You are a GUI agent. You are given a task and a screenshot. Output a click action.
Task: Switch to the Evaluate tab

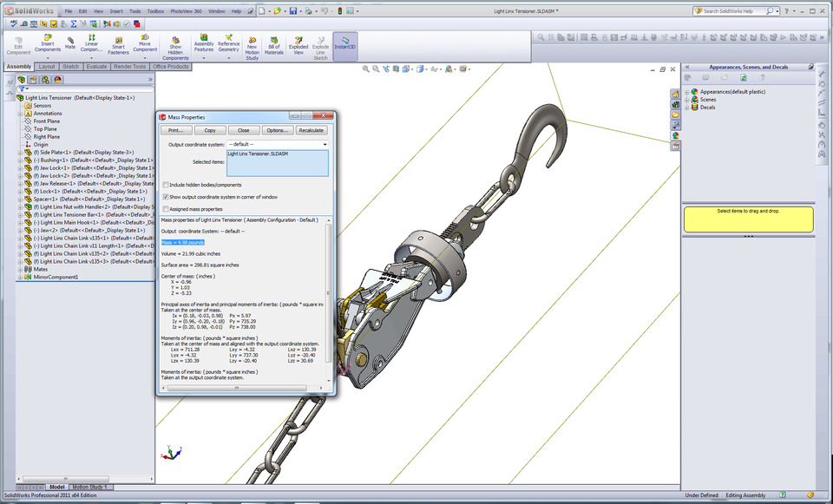click(x=95, y=66)
